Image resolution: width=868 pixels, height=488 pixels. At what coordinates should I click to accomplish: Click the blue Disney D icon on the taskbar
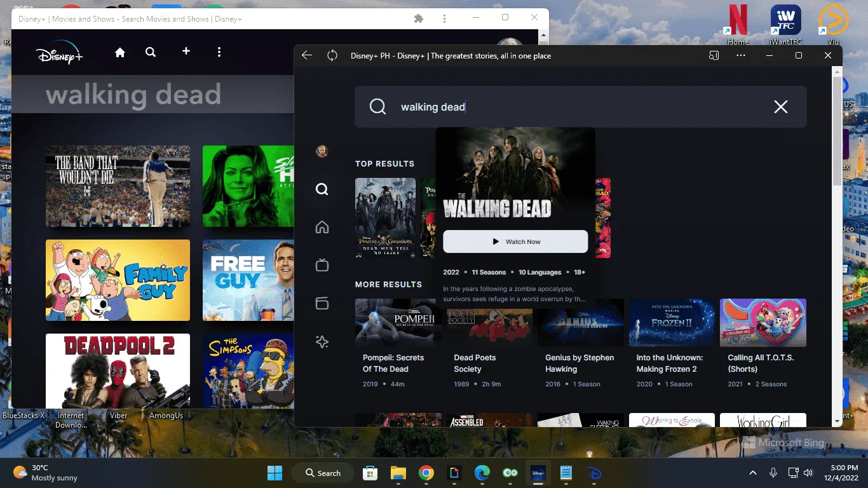coord(594,473)
